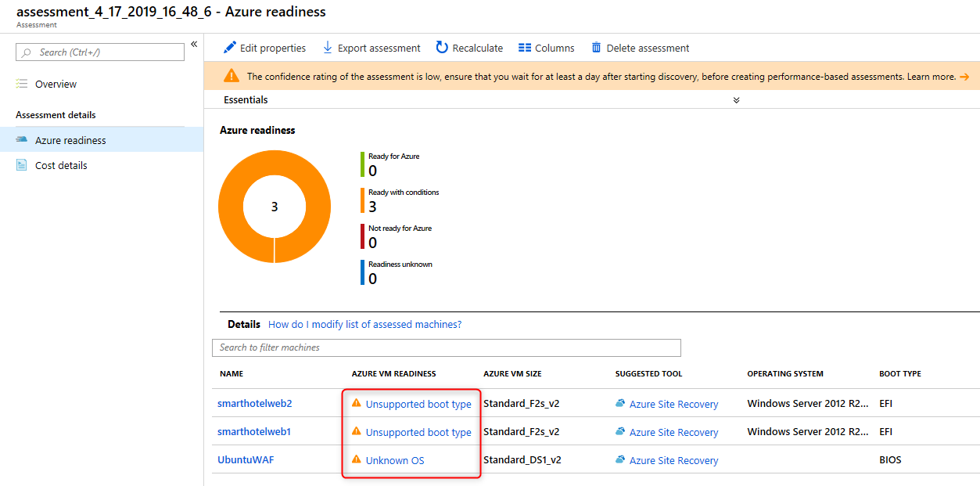Click the warning triangle in the confidence banner
Viewport: 980px width, 486px height.
click(x=232, y=76)
